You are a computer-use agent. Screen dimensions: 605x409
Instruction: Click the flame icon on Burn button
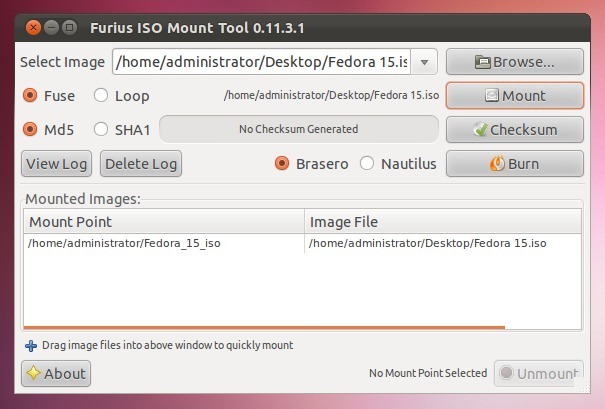pyautogui.click(x=497, y=164)
